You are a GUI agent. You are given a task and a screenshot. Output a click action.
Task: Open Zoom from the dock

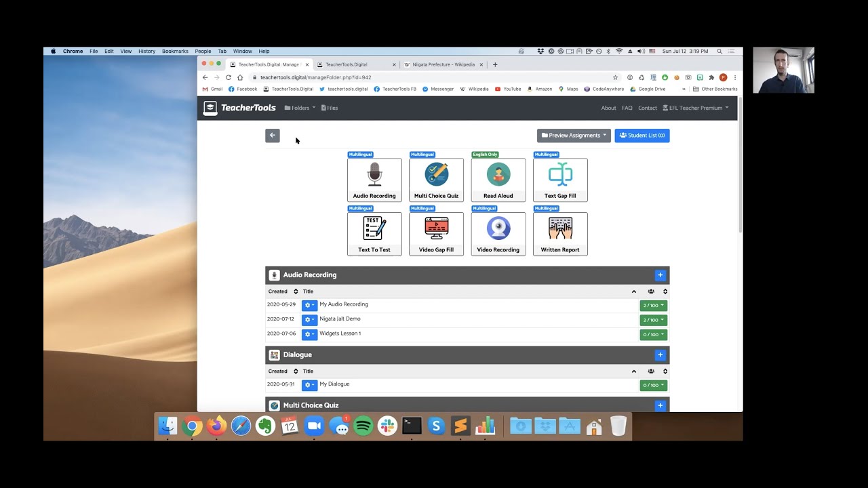click(x=314, y=426)
